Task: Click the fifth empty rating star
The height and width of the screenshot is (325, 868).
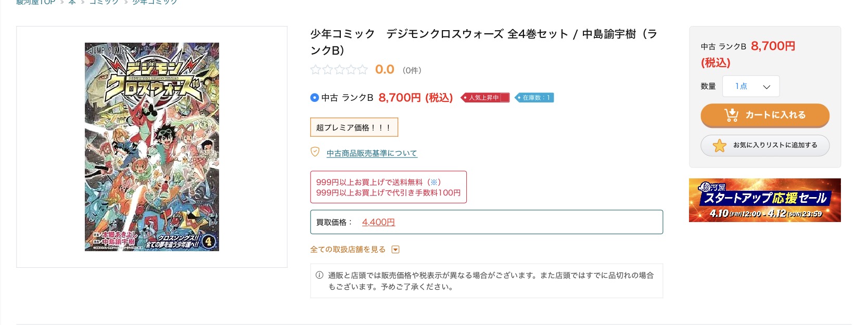Action: click(x=362, y=70)
